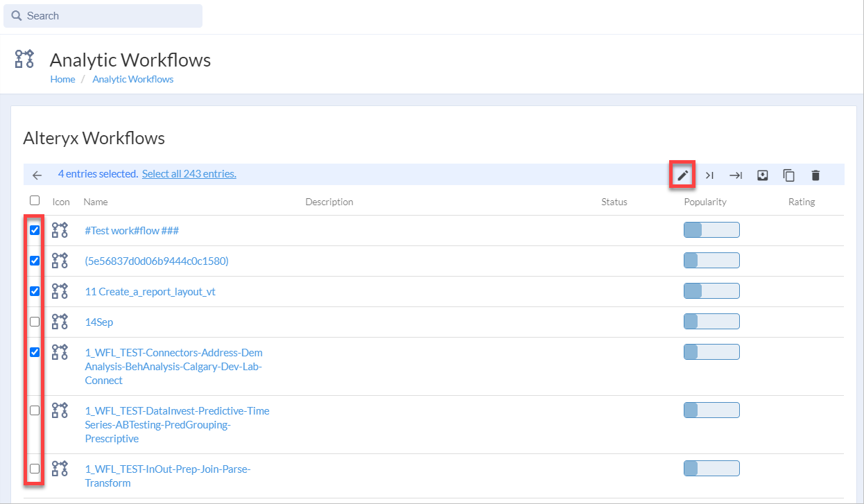
Task: Toggle the select-all checkbox in the header
Action: click(x=35, y=201)
